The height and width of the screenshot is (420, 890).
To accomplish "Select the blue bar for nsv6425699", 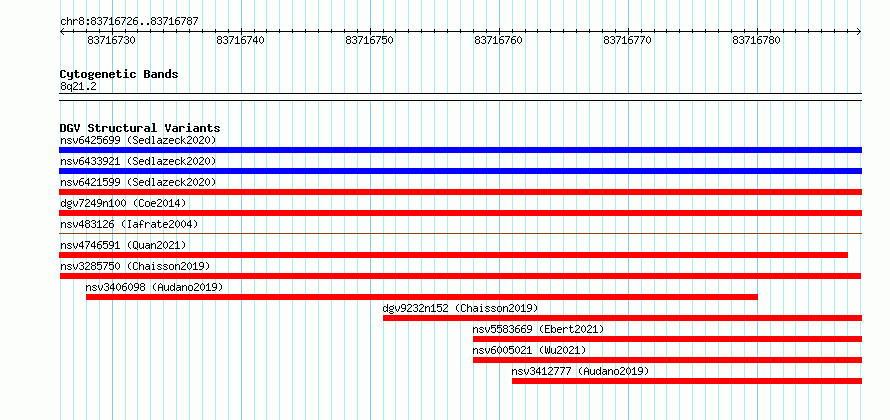I will [460, 150].
